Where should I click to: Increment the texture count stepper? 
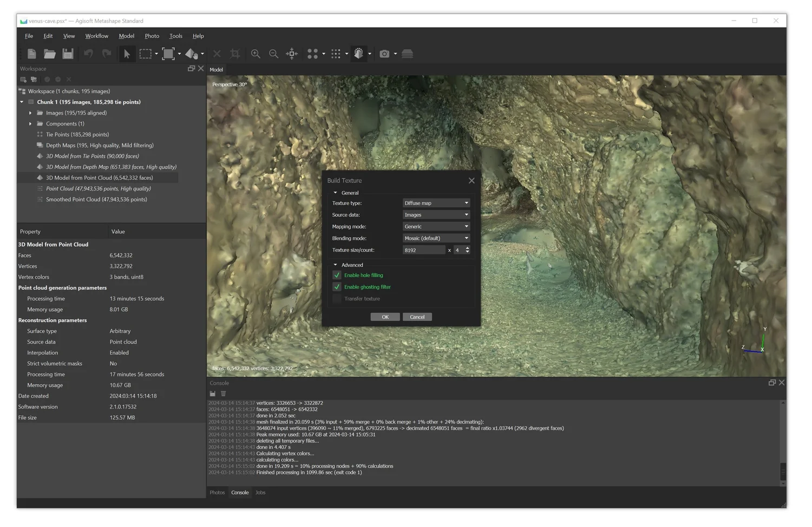point(468,248)
